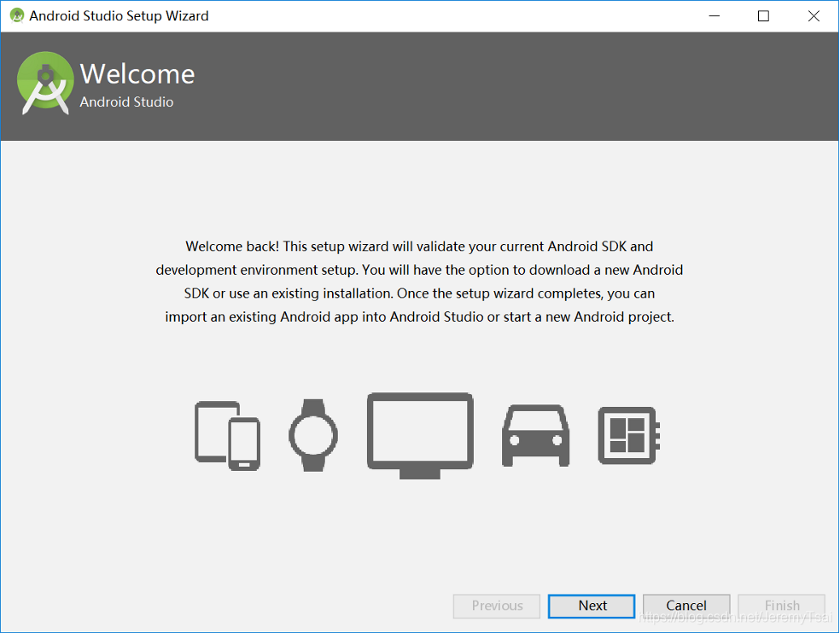Click the Wear OS watch icon

point(313,435)
